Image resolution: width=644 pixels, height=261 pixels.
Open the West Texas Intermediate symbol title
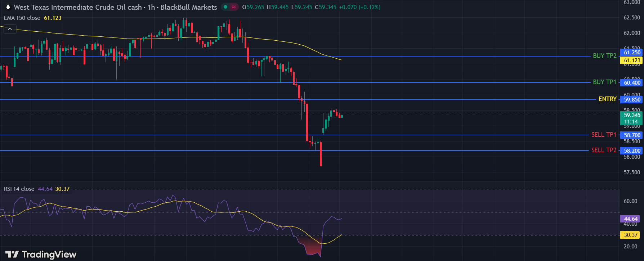[x=115, y=7]
